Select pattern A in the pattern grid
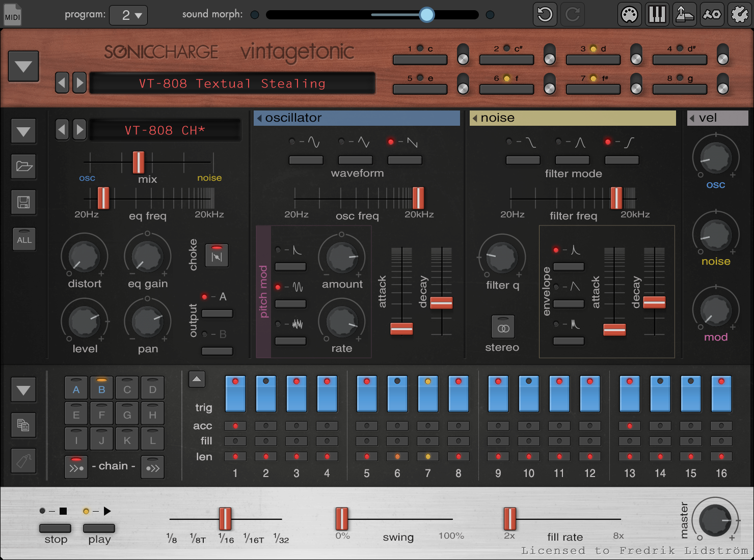 pos(76,389)
